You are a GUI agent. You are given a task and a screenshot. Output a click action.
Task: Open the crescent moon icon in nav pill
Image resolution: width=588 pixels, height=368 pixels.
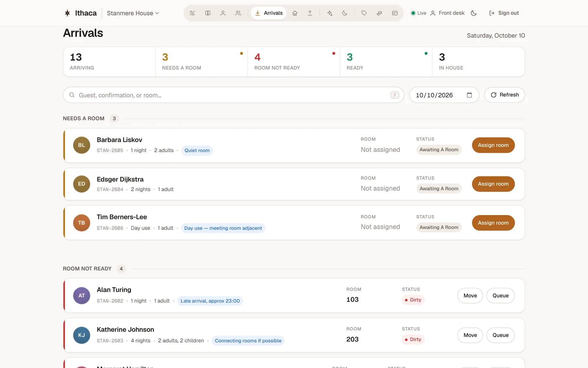345,13
